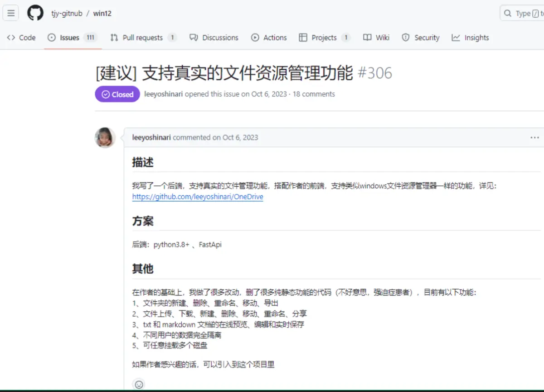Click the line 5、可任意挂载多个磁盘

pos(170,346)
